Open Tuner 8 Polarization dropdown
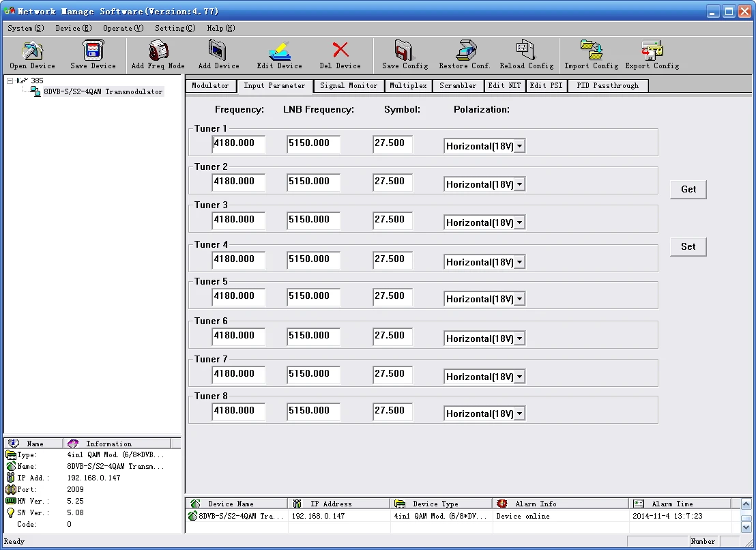Viewport: 756px width, 550px height. [519, 414]
